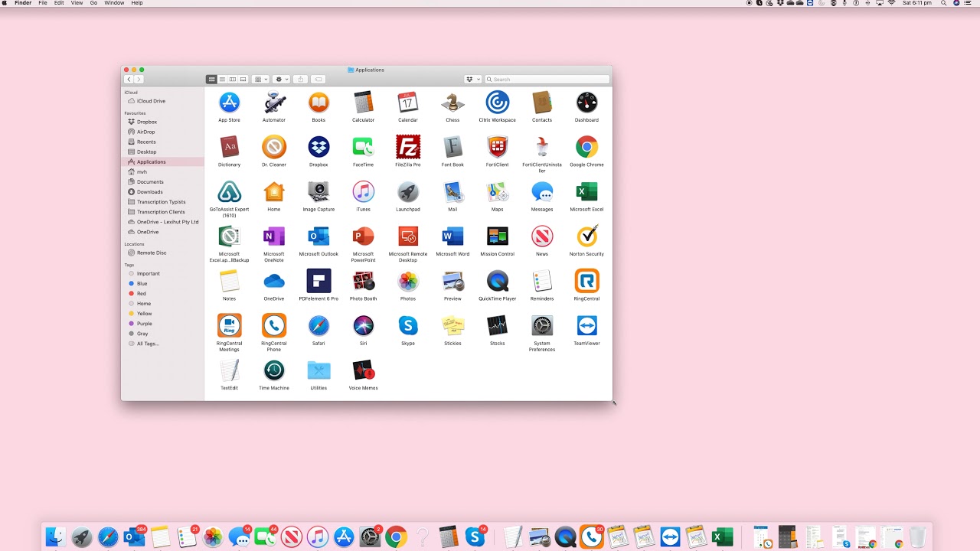This screenshot has height=551, width=980.
Task: Select Norton Security app
Action: (x=587, y=236)
